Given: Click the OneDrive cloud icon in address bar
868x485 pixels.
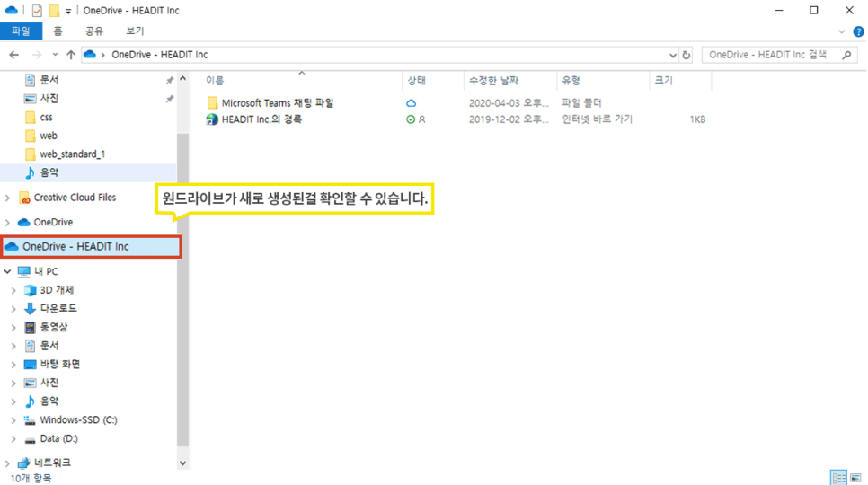Looking at the screenshot, I should coord(90,55).
